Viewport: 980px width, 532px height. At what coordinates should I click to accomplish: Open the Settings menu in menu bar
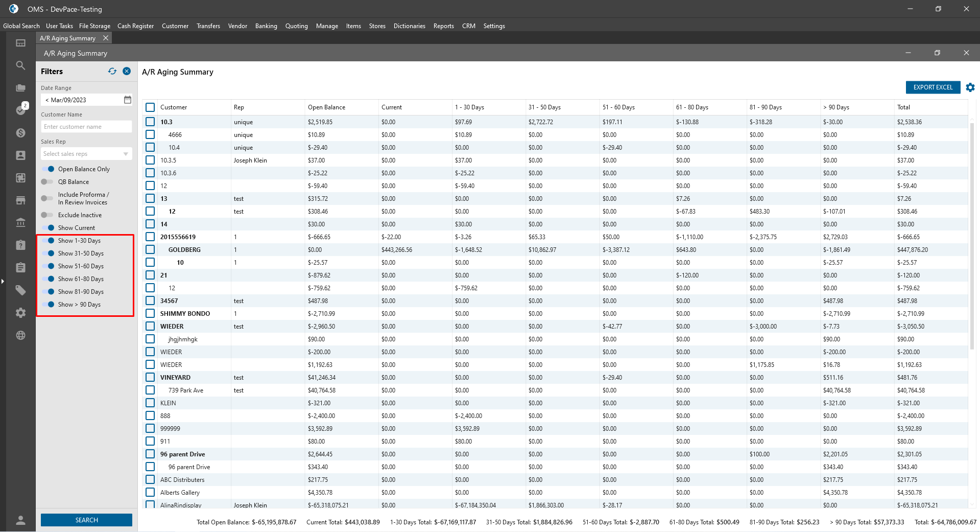[x=494, y=26]
